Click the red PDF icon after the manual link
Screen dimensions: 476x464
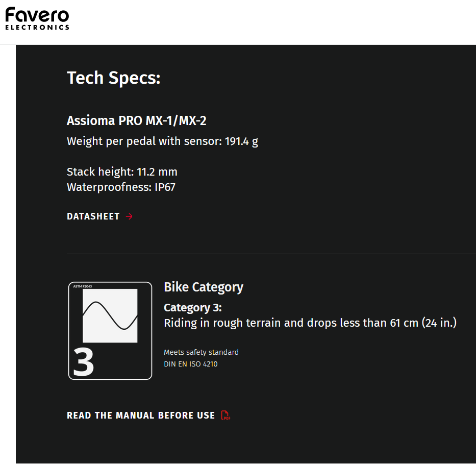pyautogui.click(x=225, y=416)
